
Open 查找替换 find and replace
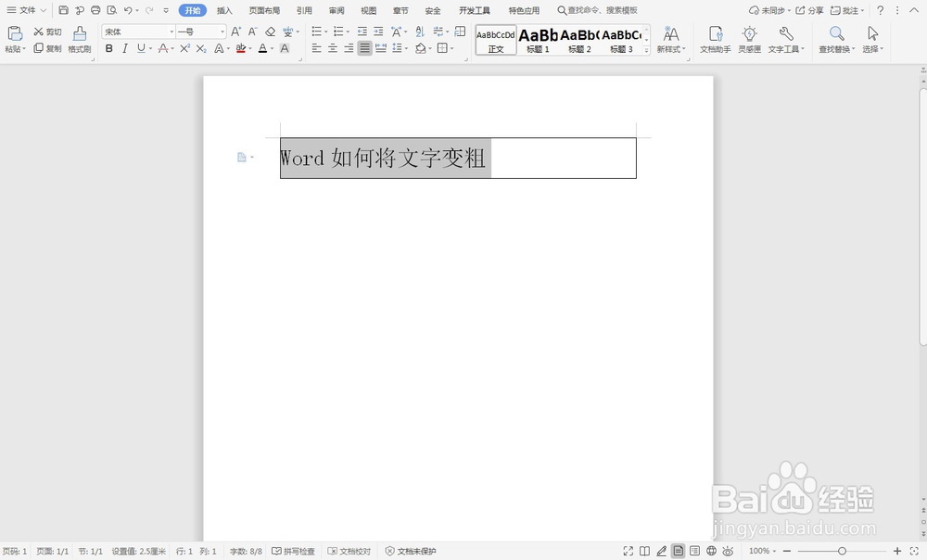tap(836, 41)
